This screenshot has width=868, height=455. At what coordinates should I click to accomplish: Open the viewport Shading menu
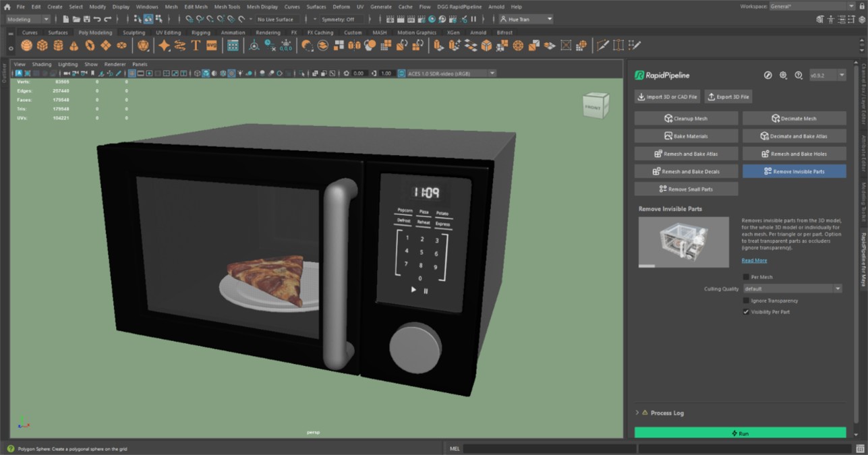42,64
